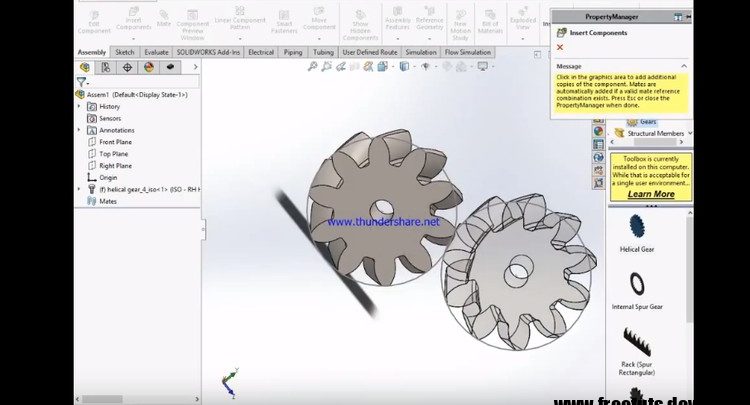Cancel Insert Components with red X
This screenshot has width=750, height=405.
tap(560, 47)
